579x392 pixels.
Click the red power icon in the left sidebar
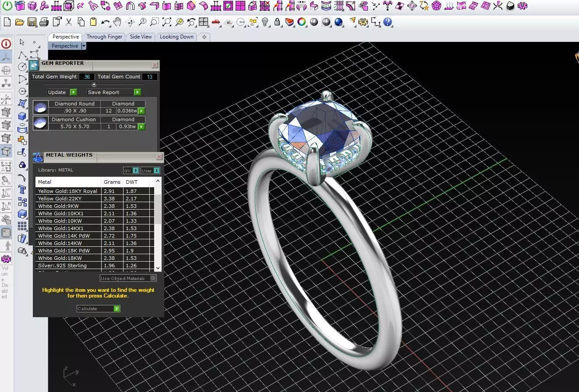(6, 44)
